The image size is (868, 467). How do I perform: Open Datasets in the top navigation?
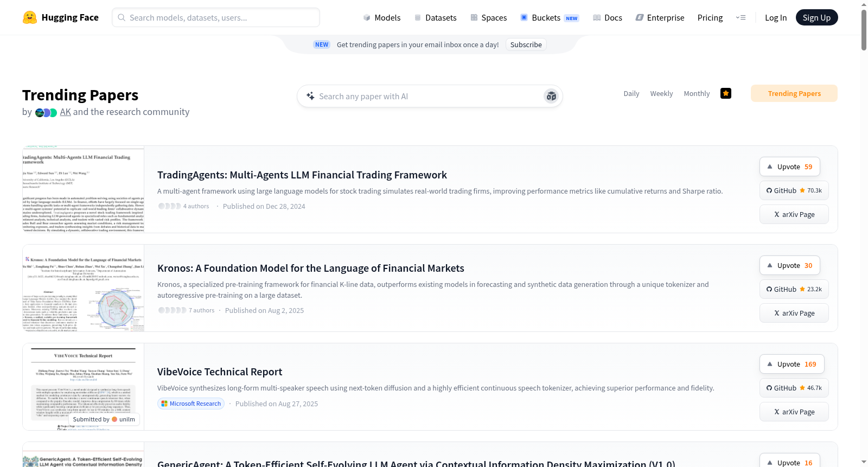pos(436,17)
